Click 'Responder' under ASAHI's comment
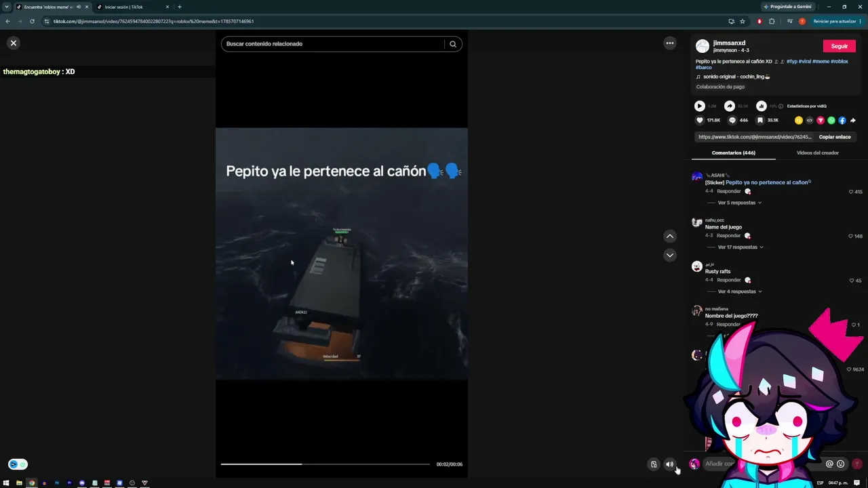 [x=729, y=192]
